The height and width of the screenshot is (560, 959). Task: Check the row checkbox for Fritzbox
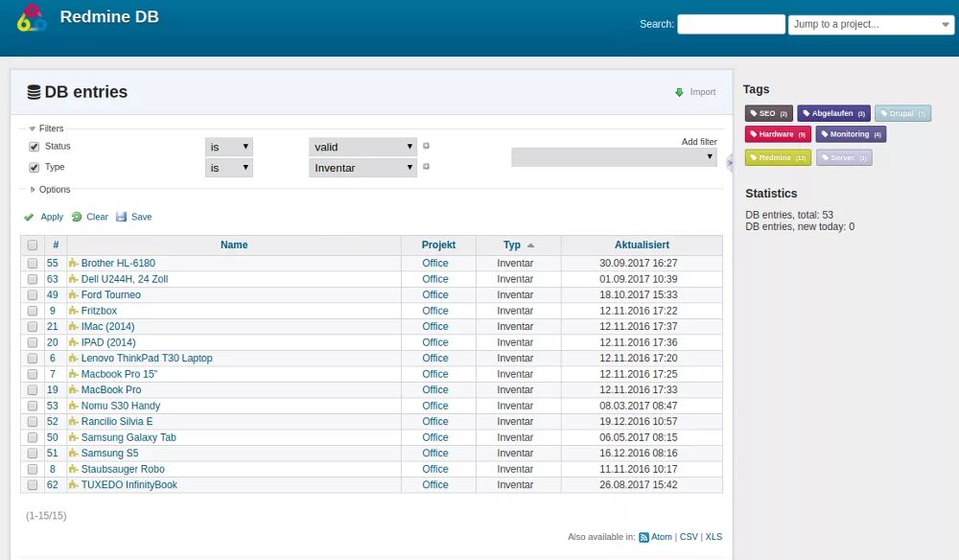click(x=33, y=311)
